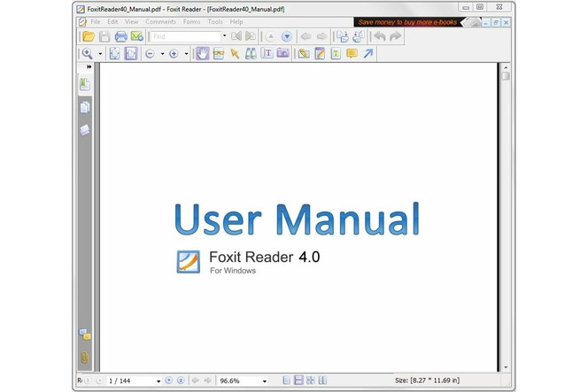Screen dimensions: 588x392
Task: Click the status bar Size [8.27 * 11.69 in] text
Action: (427, 380)
